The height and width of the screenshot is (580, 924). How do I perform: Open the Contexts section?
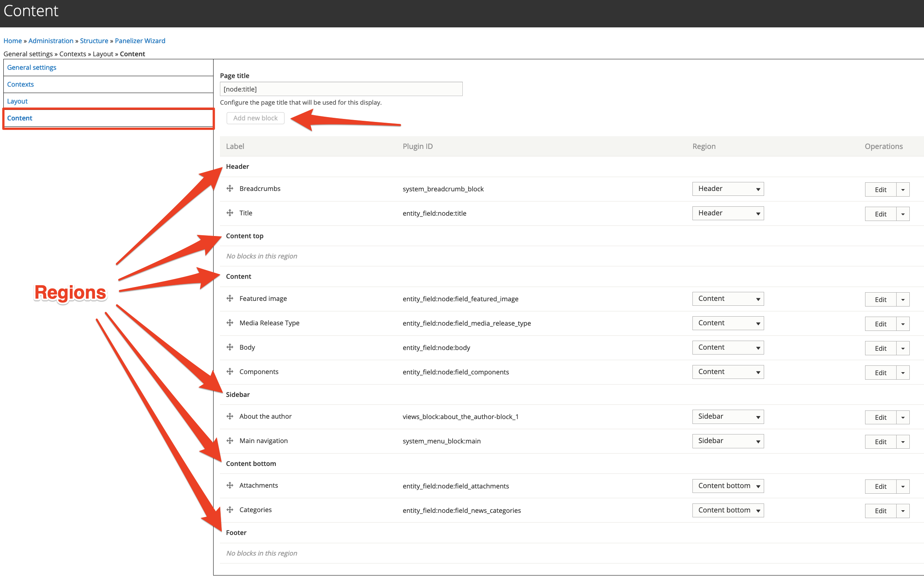[x=20, y=84]
